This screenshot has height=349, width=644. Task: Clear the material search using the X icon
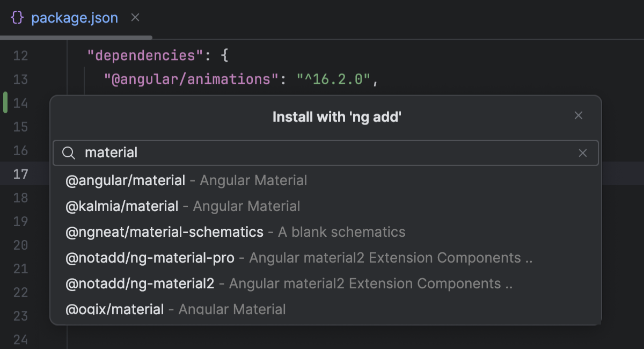point(583,153)
